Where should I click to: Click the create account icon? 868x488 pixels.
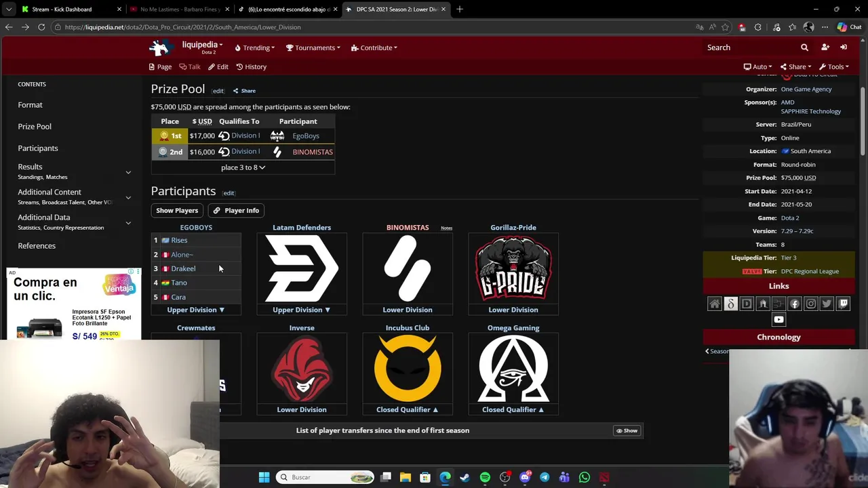pos(825,47)
